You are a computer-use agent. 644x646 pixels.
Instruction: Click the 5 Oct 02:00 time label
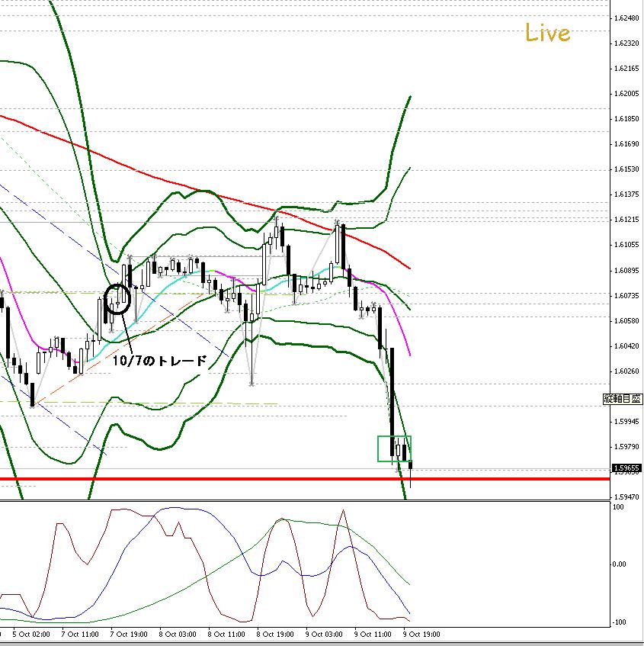point(31,634)
